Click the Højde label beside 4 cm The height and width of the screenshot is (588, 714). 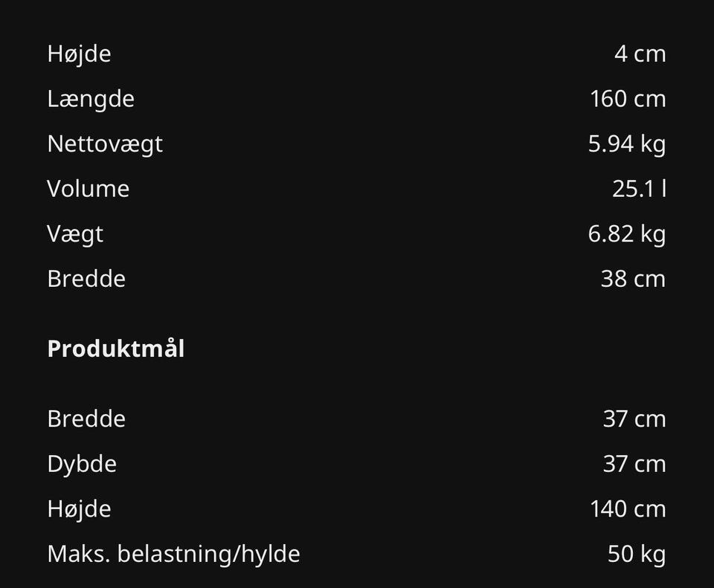(79, 54)
